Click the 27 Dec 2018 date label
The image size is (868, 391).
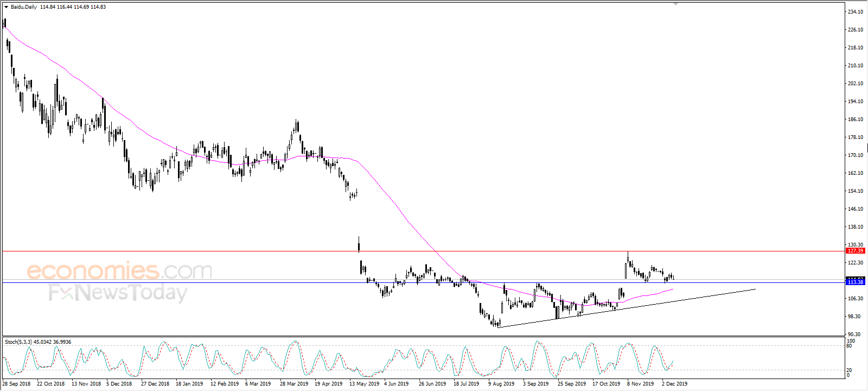point(155,384)
